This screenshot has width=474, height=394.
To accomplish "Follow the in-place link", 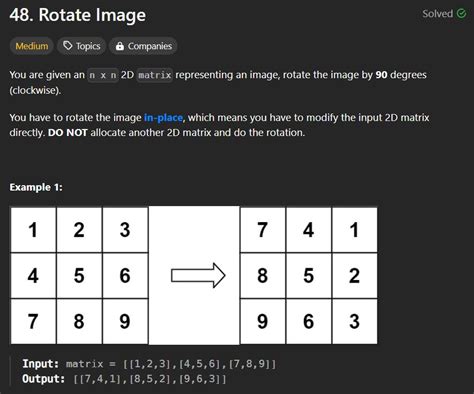I will point(163,118).
